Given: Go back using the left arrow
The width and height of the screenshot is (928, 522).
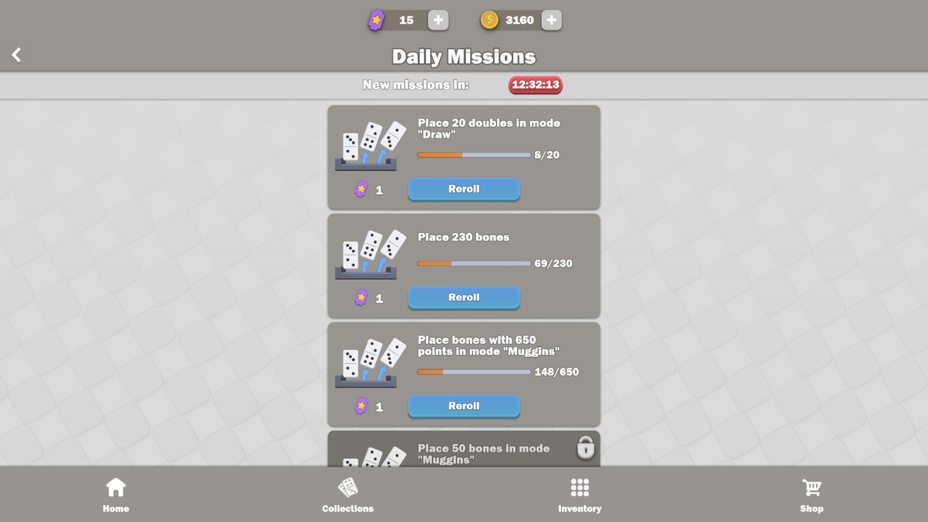Looking at the screenshot, I should pos(17,55).
